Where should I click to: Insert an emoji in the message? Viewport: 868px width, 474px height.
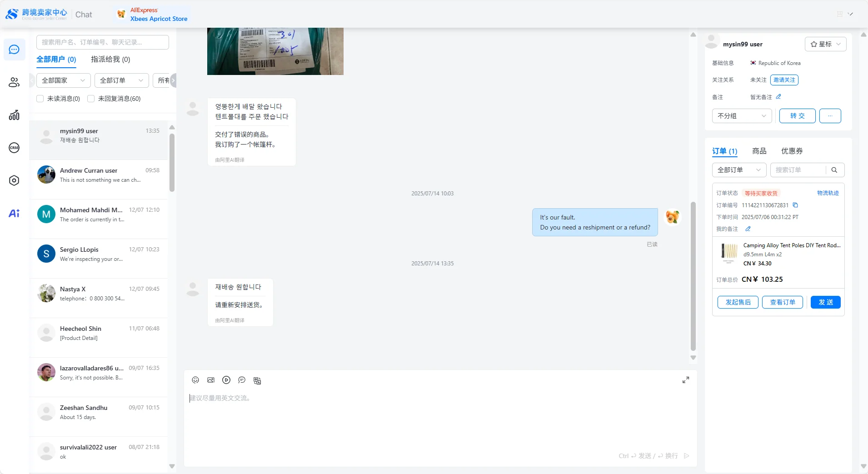(x=195, y=380)
